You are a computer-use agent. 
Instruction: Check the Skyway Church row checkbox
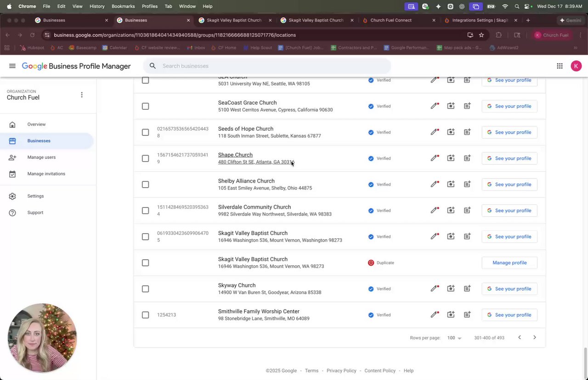146,289
